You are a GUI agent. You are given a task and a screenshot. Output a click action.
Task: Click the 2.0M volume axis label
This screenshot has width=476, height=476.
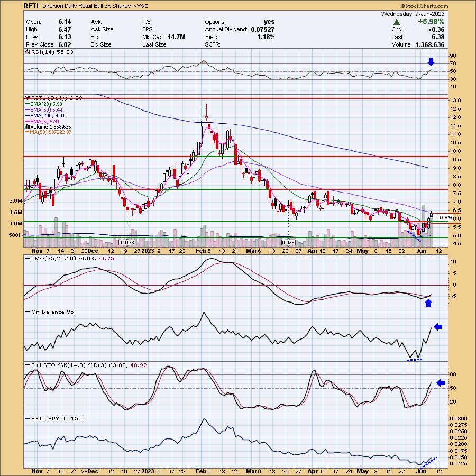pos(15,201)
